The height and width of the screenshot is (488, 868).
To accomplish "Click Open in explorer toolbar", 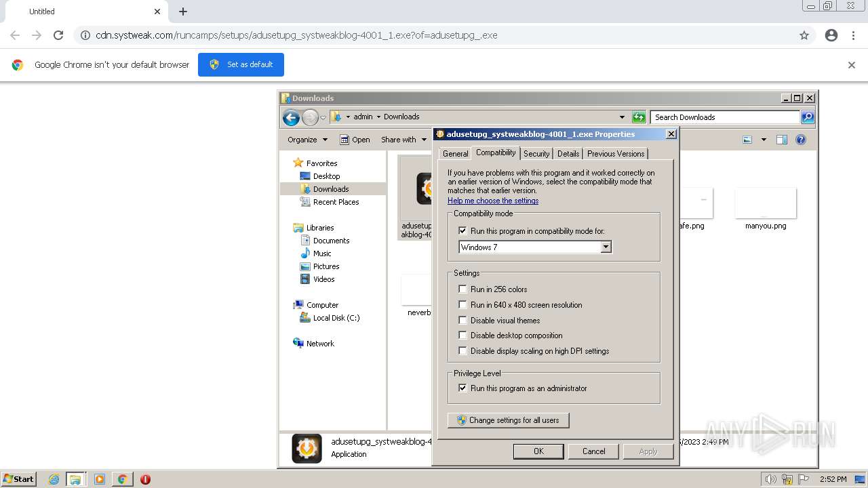I will [355, 140].
